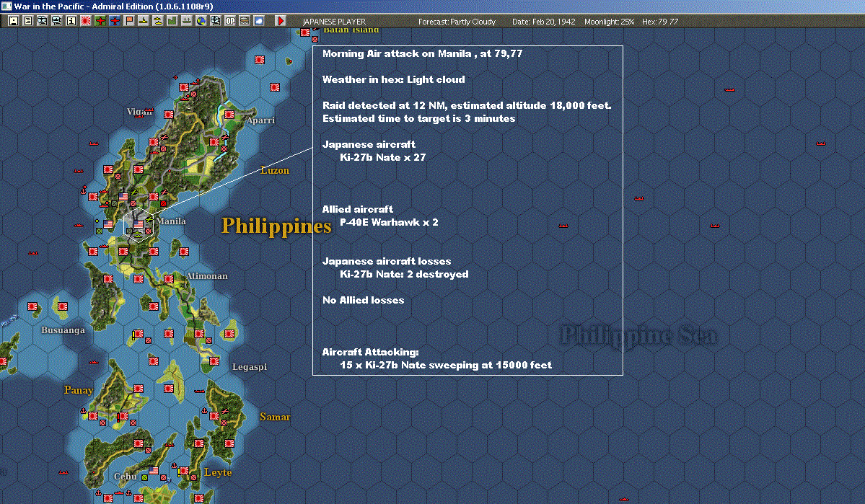This screenshot has height=504, width=865.
Task: Click the double yellow ships toolbar icon
Action: (x=157, y=21)
